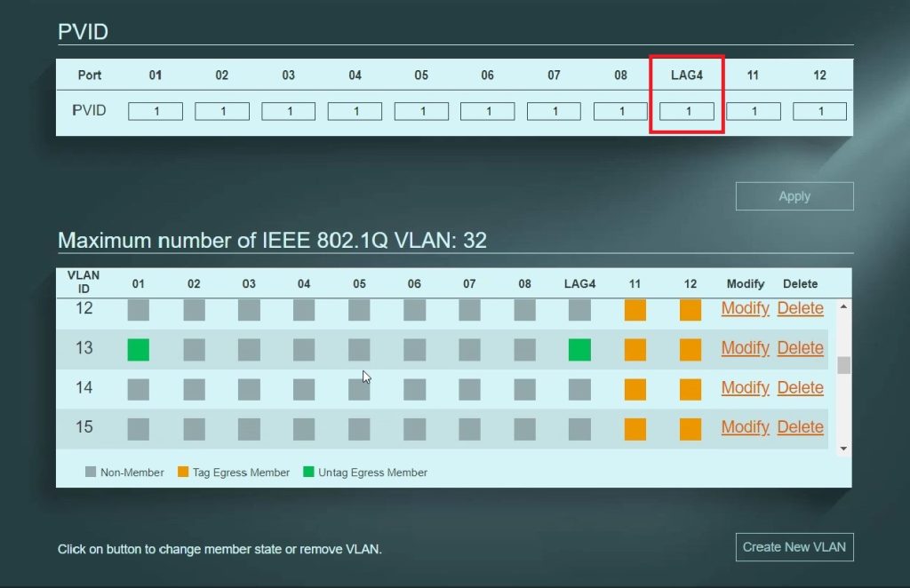Toggle VLAN 13 port 11 orange square
The image size is (910, 588).
[635, 350]
